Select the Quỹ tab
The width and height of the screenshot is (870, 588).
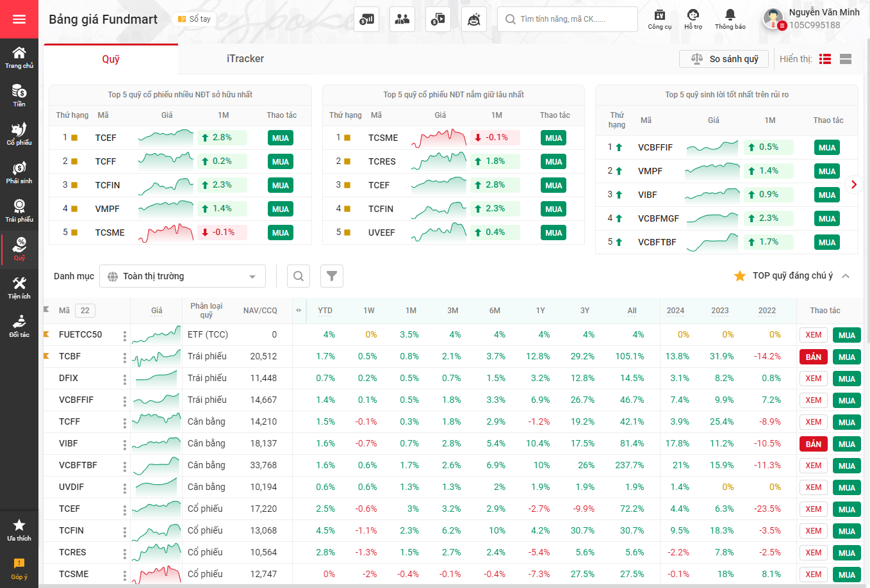(111, 59)
